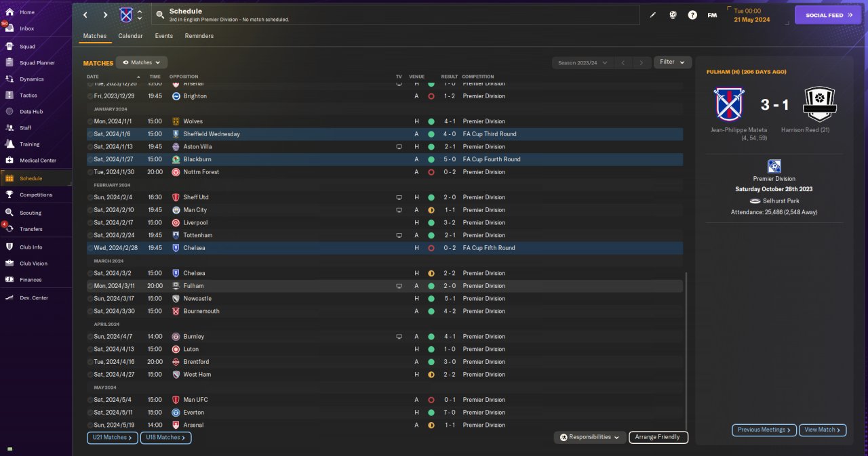The height and width of the screenshot is (456, 868).
Task: Switch to the Calendar tab
Action: coord(130,36)
